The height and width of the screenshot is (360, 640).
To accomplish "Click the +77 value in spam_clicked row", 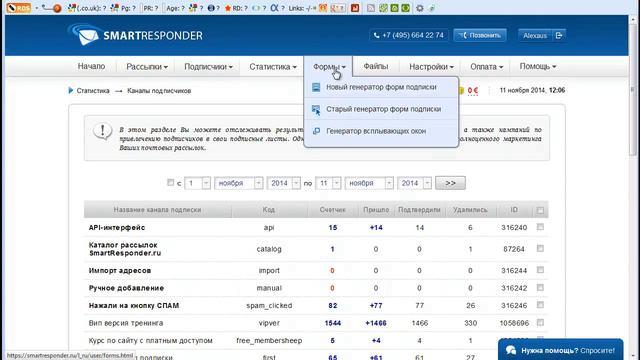I will tap(376, 305).
